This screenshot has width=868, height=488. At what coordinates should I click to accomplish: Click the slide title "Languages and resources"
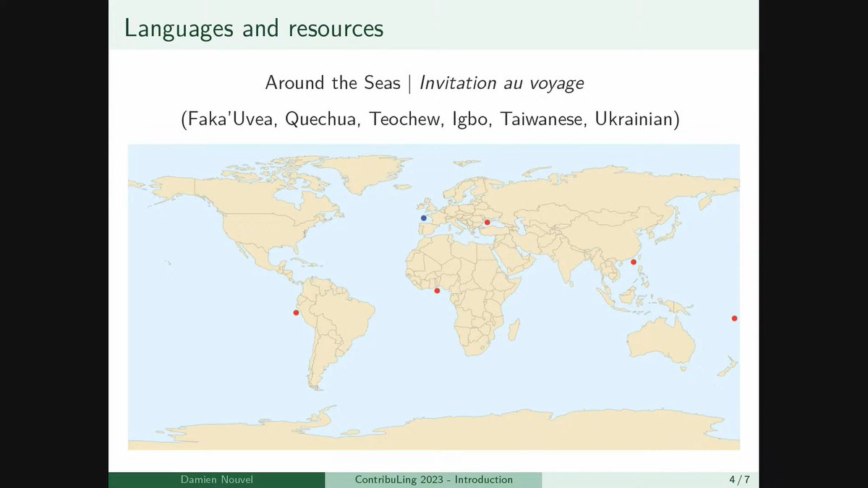coord(254,27)
